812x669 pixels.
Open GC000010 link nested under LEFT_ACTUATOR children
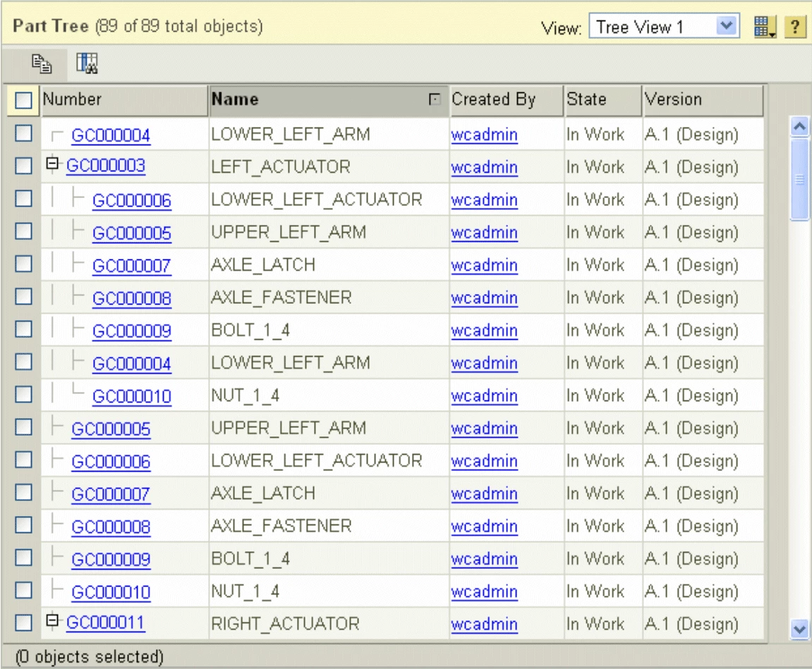[x=131, y=396]
